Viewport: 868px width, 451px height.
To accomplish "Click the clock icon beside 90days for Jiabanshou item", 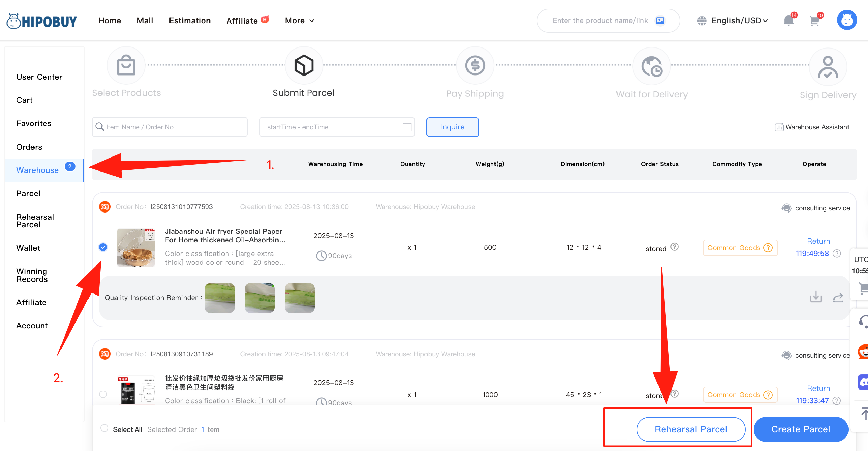I will pos(321,256).
